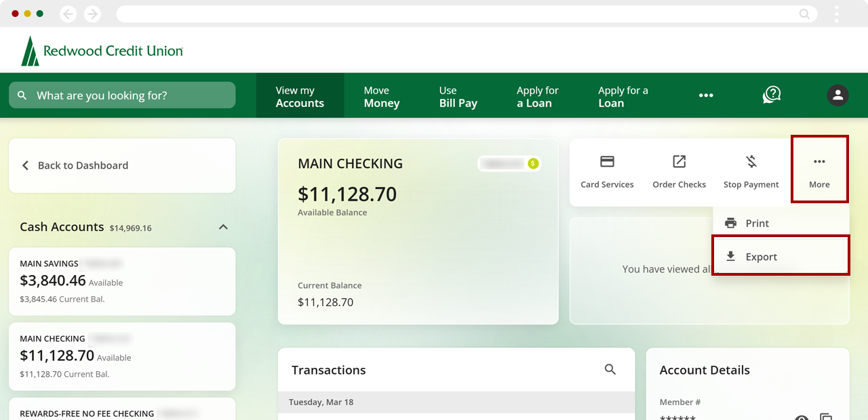Click the Cash Accounts $14,969.16 total
The width and height of the screenshot is (868, 420).
click(x=130, y=228)
